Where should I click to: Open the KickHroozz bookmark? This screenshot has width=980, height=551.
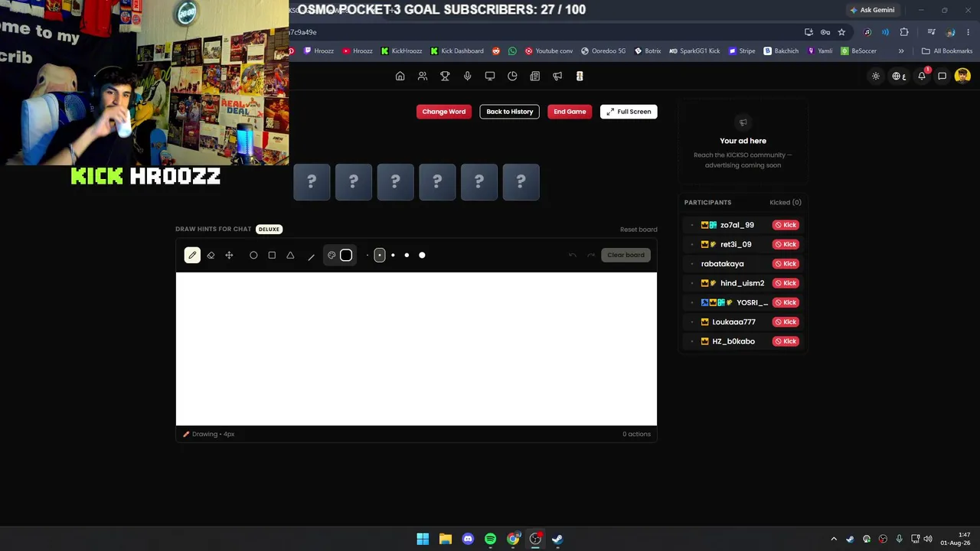401,51
